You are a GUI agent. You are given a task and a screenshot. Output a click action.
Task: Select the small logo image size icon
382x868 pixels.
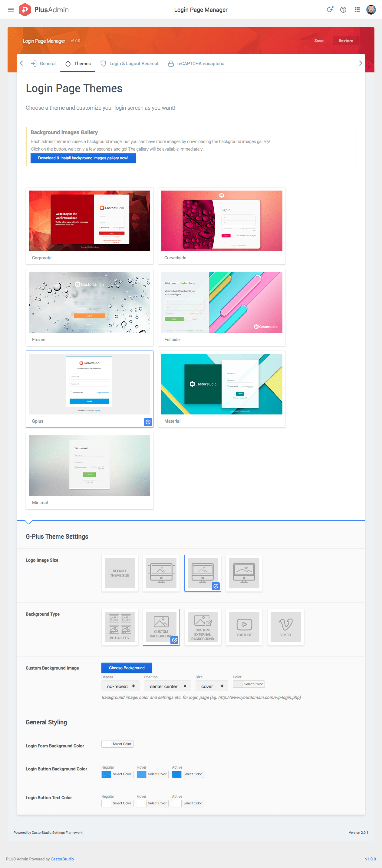(161, 573)
